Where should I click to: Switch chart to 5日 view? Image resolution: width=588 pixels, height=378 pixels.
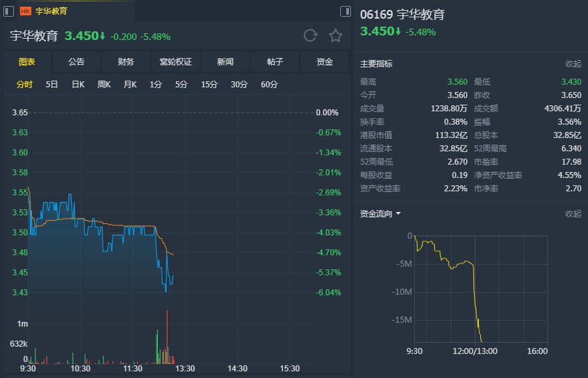point(52,85)
